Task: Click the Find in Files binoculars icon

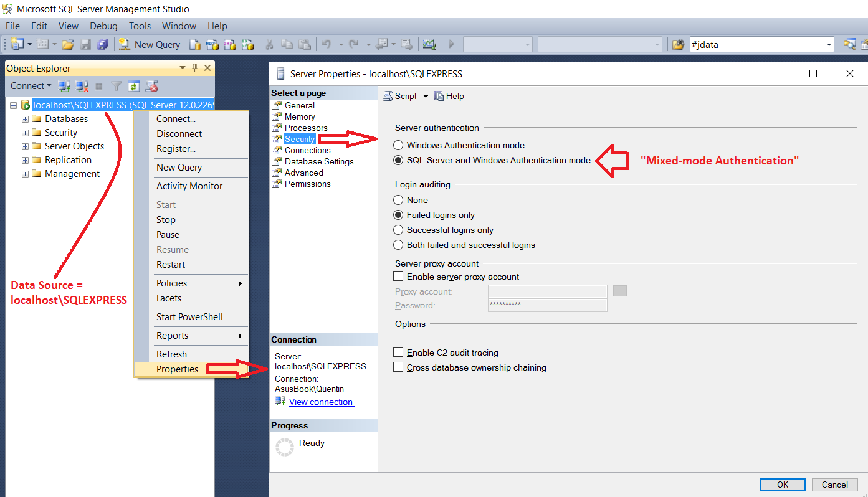Action: click(679, 44)
